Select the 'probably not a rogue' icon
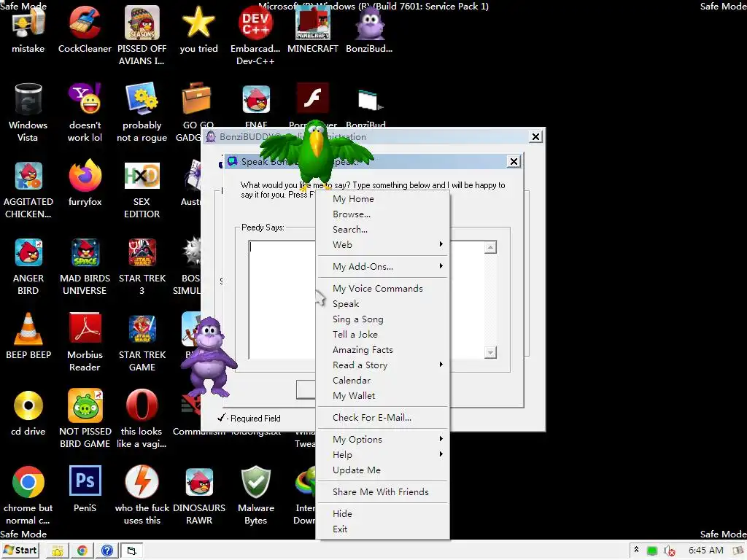 click(142, 112)
